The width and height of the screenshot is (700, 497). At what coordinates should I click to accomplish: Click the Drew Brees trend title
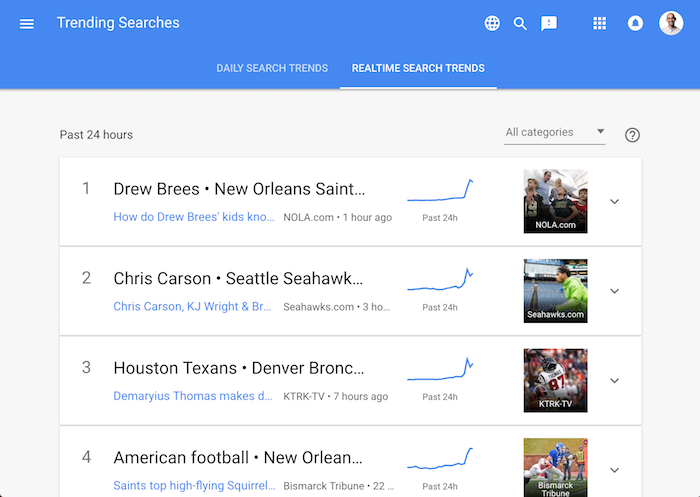pyautogui.click(x=239, y=189)
